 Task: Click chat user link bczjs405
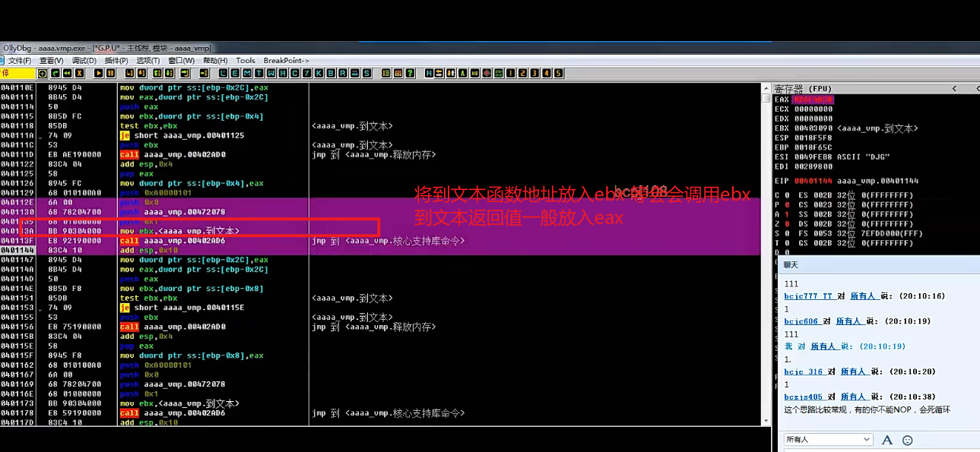pos(804,397)
